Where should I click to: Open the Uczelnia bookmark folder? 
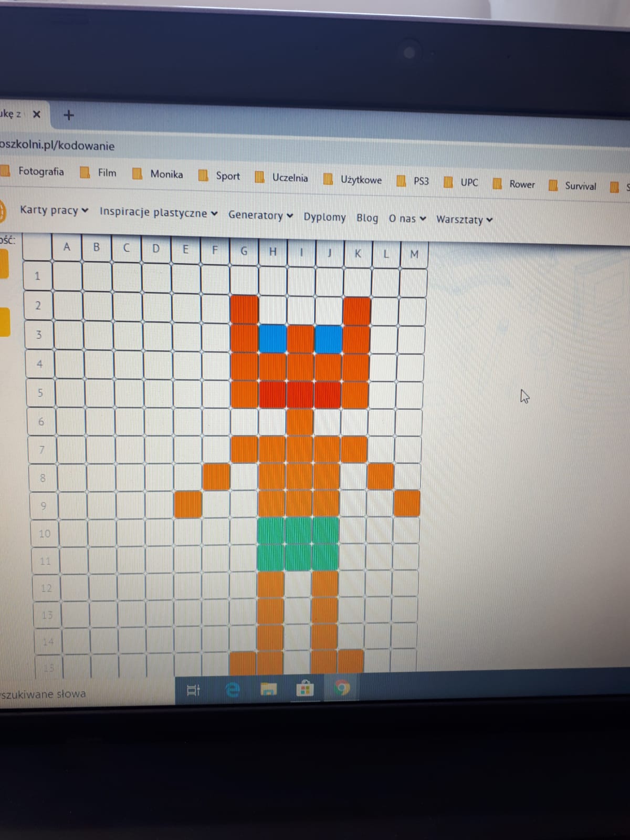coord(281,178)
